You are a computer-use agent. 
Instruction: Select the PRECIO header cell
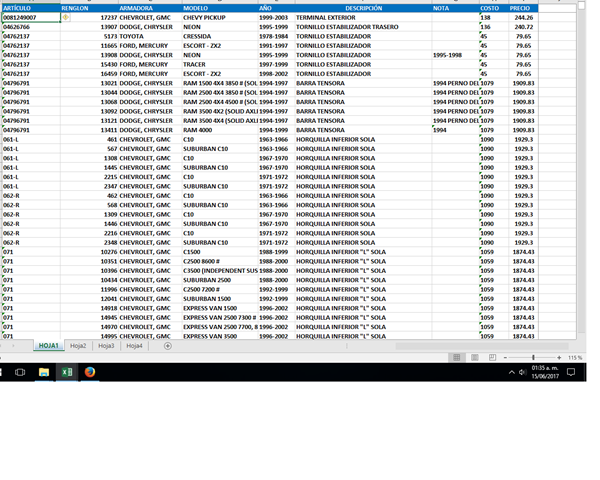[x=523, y=8]
